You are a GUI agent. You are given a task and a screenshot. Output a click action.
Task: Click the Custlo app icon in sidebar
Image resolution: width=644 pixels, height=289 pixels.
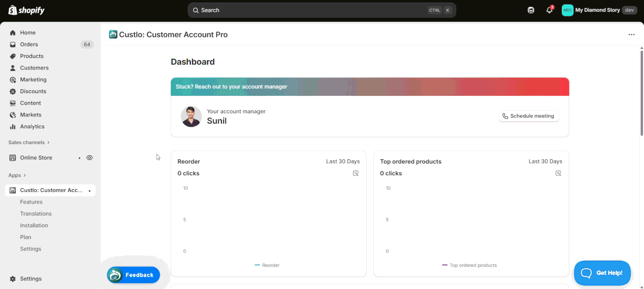[13, 190]
